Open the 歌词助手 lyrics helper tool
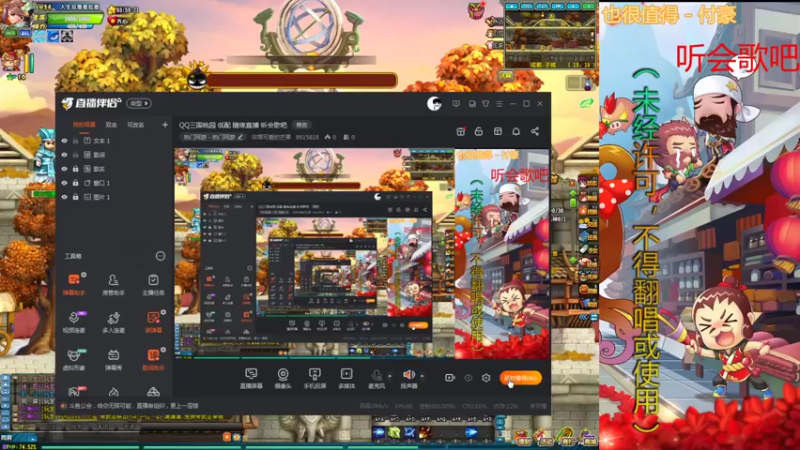 [153, 359]
